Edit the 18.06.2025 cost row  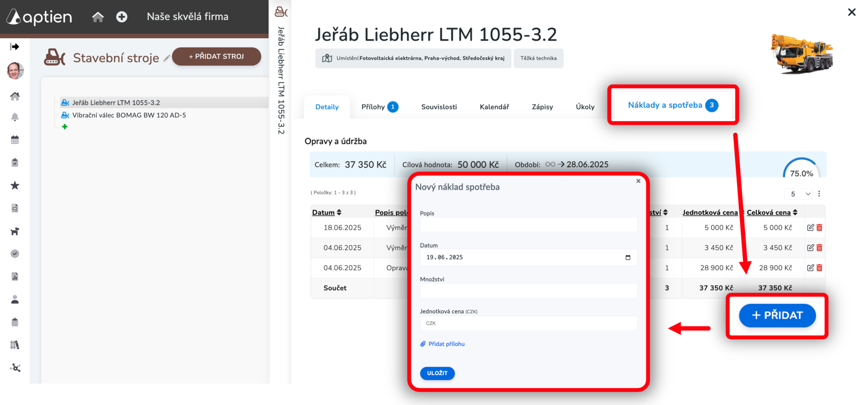click(x=810, y=228)
